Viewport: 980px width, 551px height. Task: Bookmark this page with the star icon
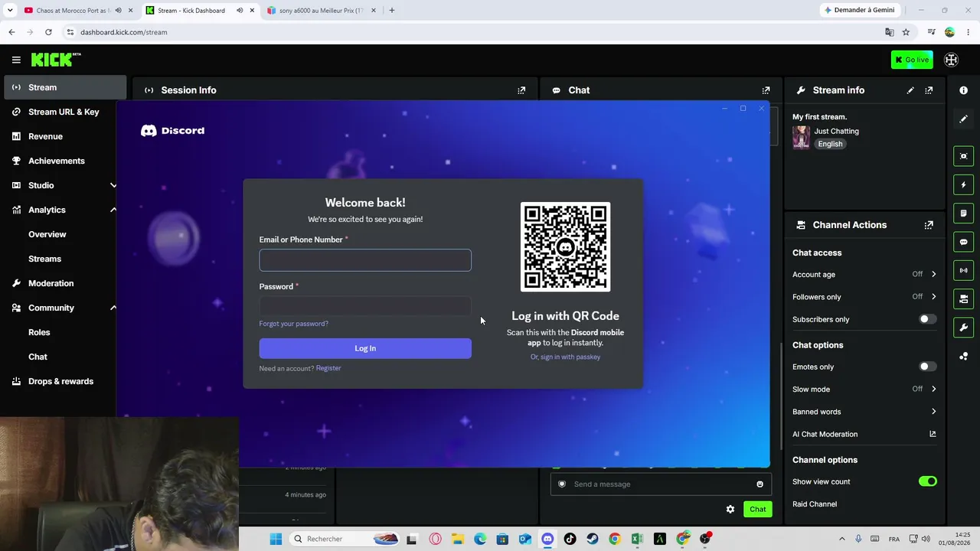(x=906, y=32)
